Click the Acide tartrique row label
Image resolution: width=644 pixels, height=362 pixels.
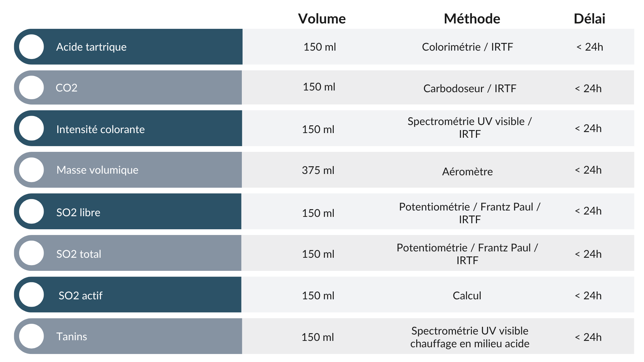click(x=91, y=47)
